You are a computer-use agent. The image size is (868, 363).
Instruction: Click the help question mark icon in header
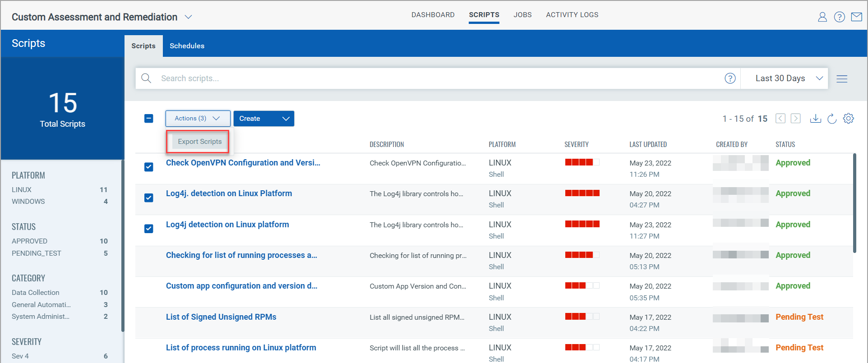tap(839, 17)
